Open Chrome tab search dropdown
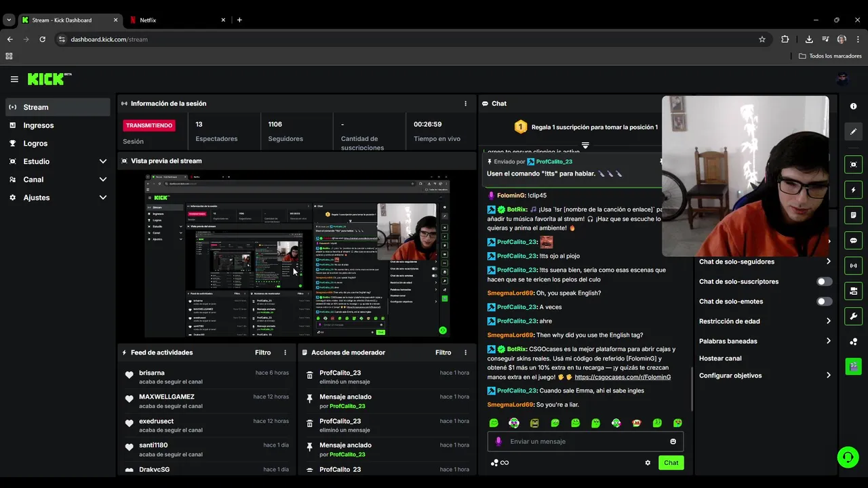Image resolution: width=868 pixels, height=488 pixels. click(9, 20)
